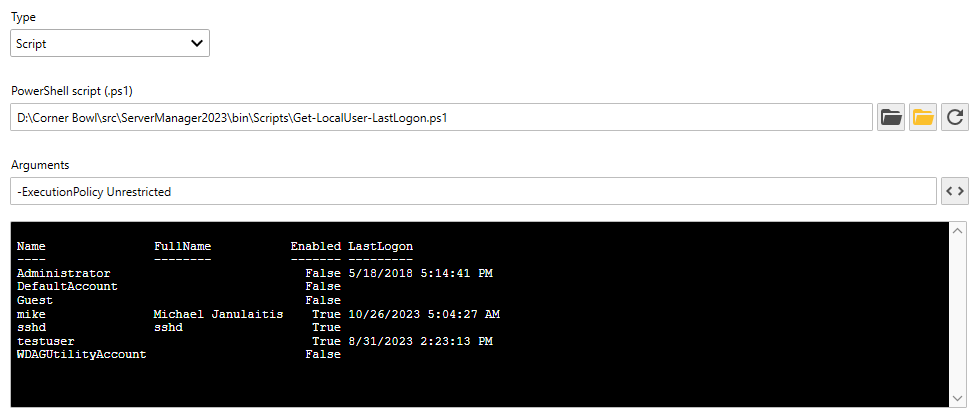Select the mike user line in output
The height and width of the screenshot is (418, 979).
31,314
